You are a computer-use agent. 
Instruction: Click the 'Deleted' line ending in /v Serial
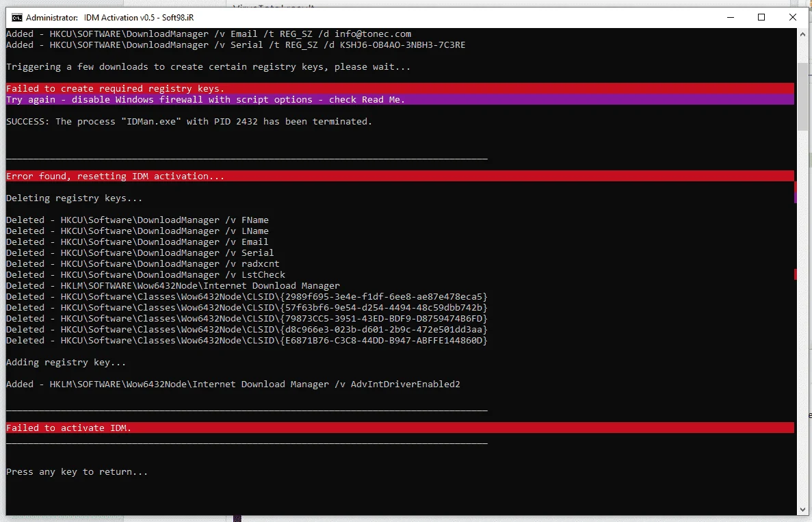140,252
